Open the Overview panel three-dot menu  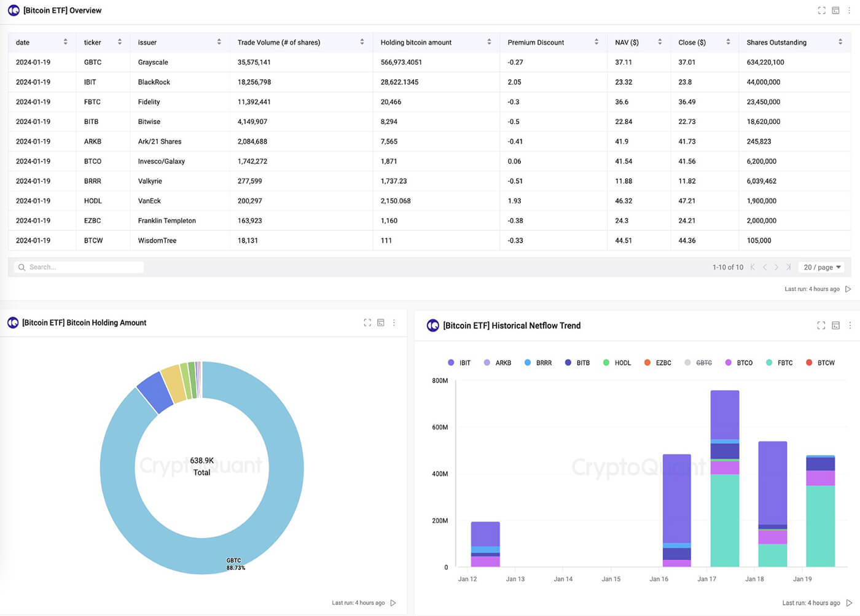pos(850,10)
